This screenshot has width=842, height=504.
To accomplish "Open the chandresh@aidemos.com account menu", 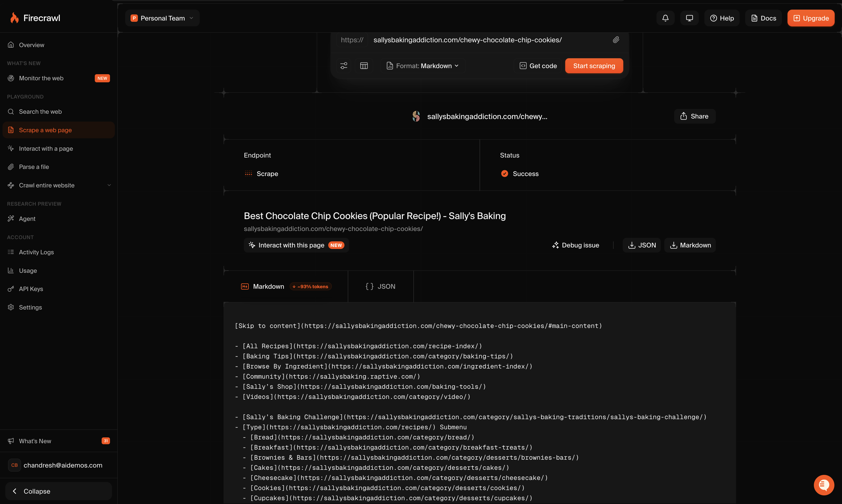I will [59, 465].
